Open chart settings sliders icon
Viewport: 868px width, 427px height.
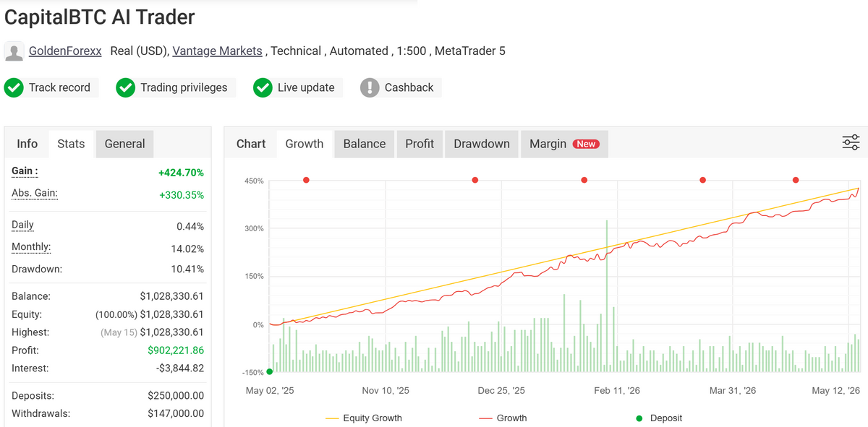851,142
